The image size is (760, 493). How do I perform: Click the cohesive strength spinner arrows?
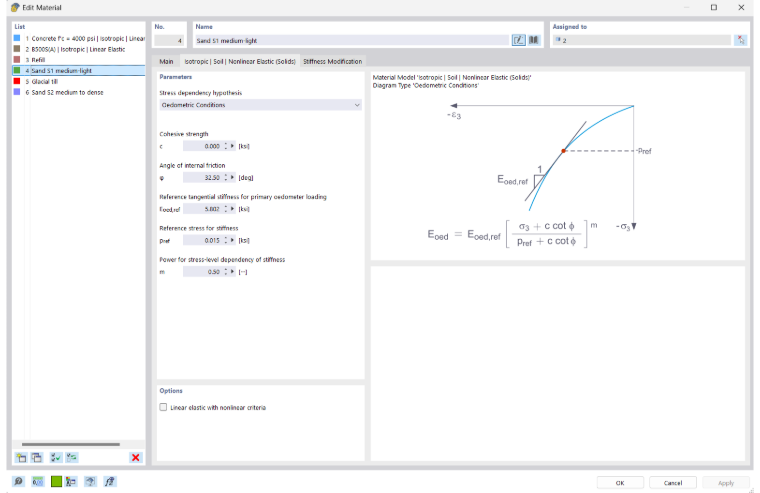tap(225, 146)
